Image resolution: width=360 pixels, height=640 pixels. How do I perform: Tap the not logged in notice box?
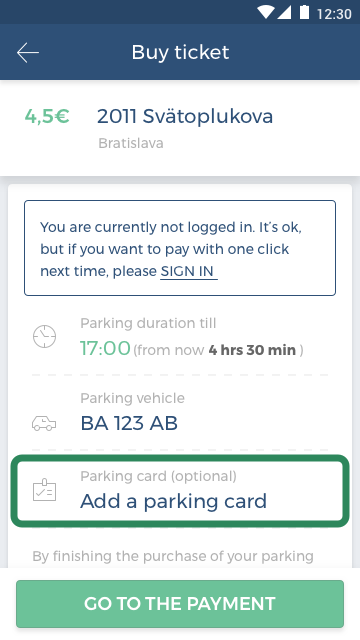click(180, 248)
